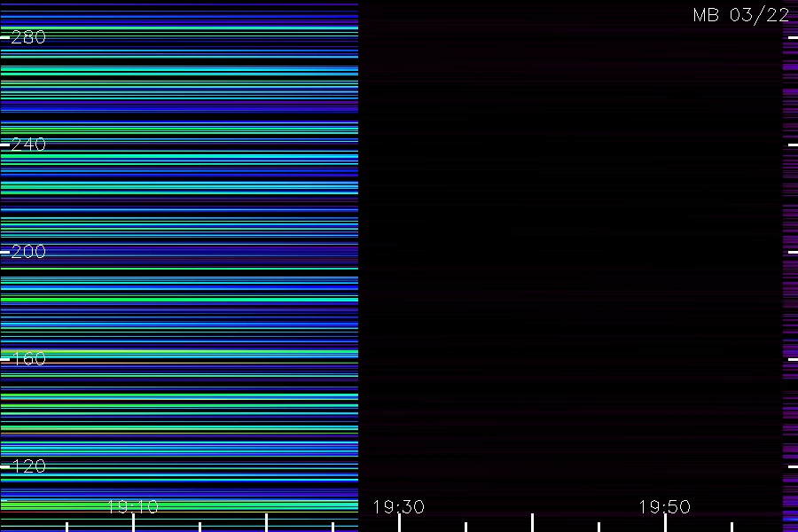Select the tick mark under 19:50
The image size is (798, 532).
(665, 523)
